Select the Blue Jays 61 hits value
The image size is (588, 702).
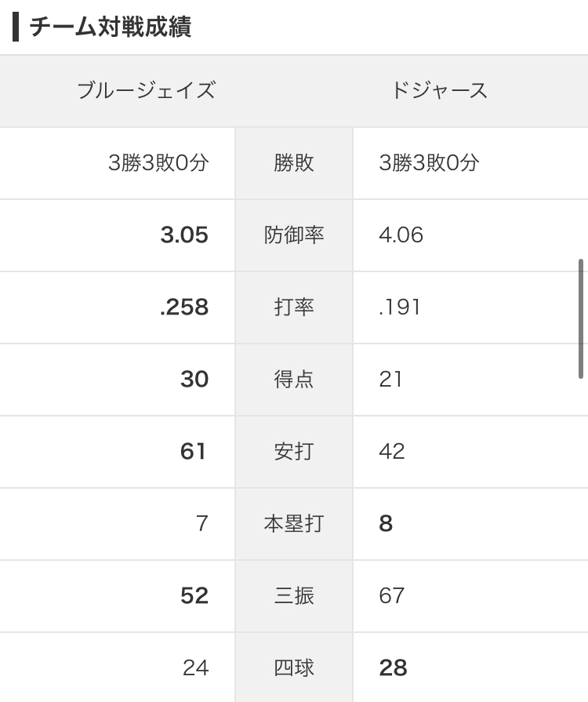tap(194, 451)
